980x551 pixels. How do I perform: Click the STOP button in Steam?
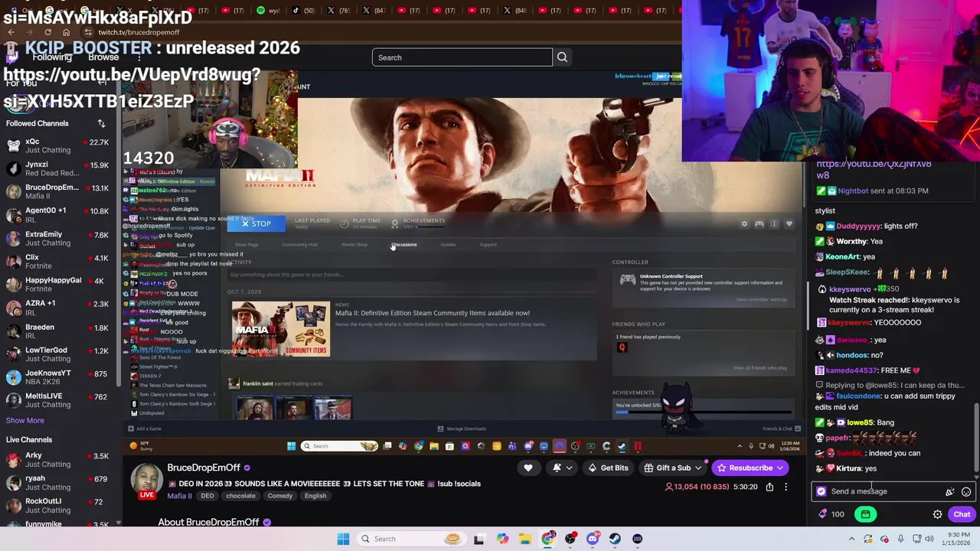256,223
